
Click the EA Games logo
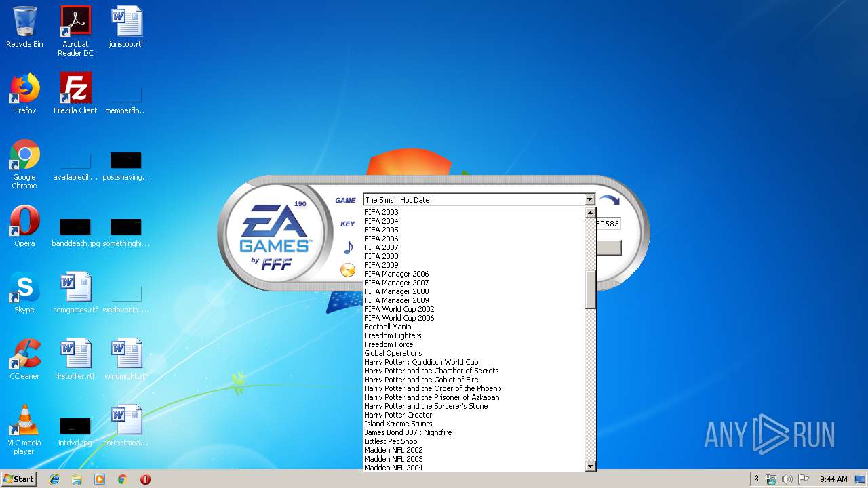coord(274,235)
